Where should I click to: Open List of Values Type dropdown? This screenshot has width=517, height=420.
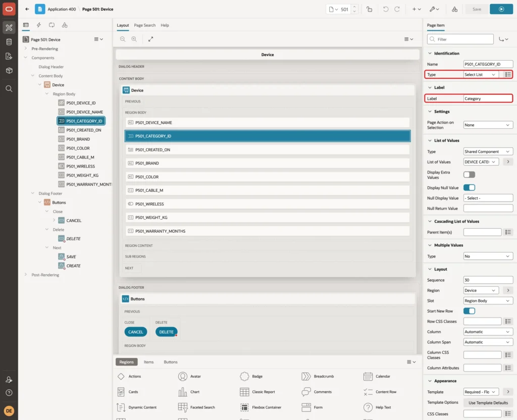(x=488, y=151)
